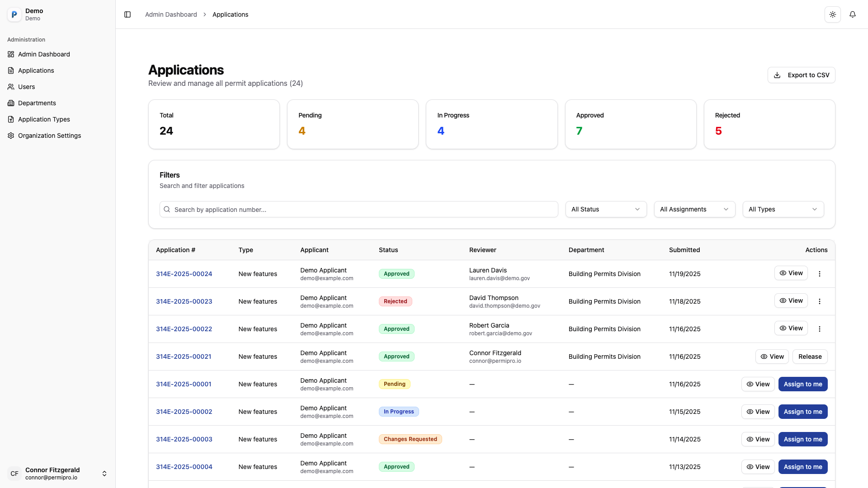
Task: Focus the application number search field
Action: coord(359,209)
